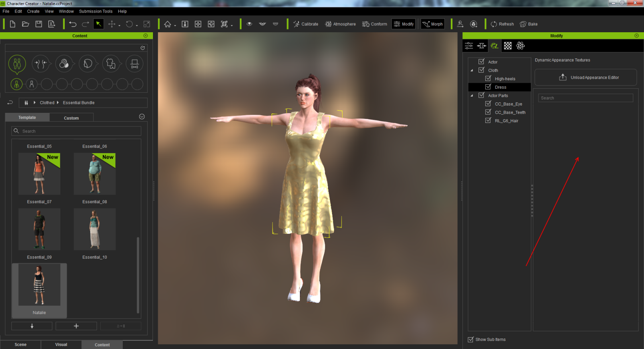The height and width of the screenshot is (349, 644).
Task: Open the checkerboard Material tab
Action: pos(508,46)
